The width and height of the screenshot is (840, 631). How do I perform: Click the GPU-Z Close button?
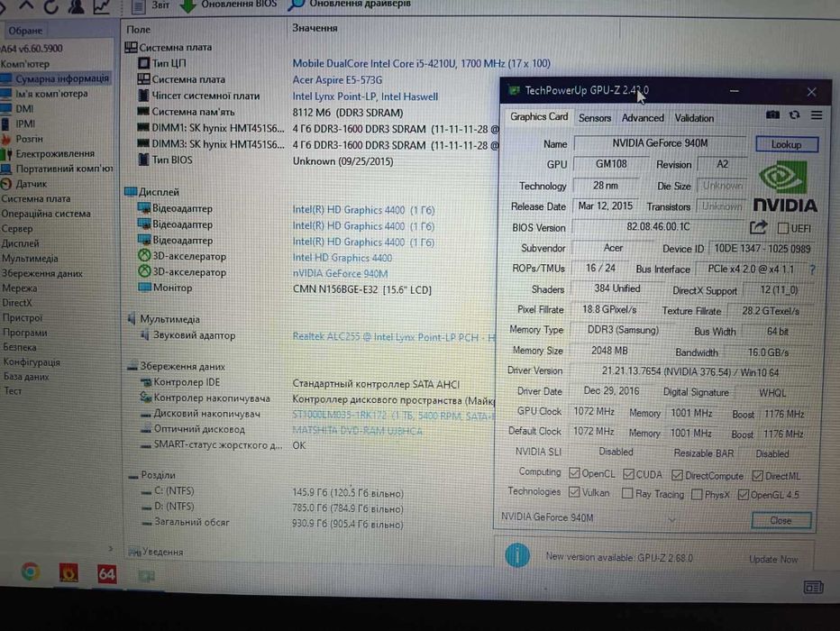click(781, 521)
